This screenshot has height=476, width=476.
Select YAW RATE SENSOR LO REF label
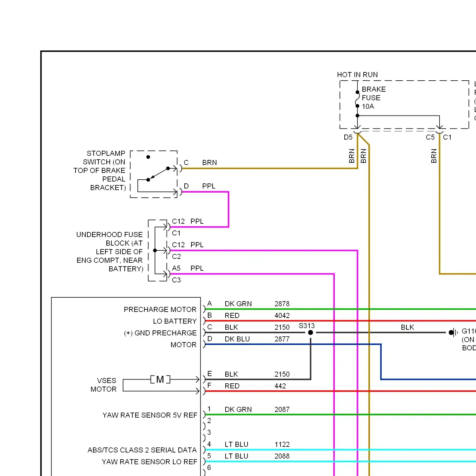coord(149,462)
